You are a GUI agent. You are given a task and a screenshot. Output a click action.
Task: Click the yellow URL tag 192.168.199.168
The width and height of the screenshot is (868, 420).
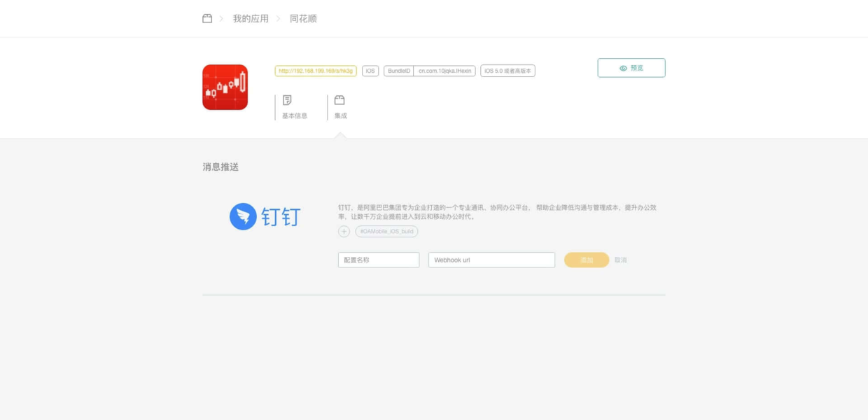tap(316, 70)
